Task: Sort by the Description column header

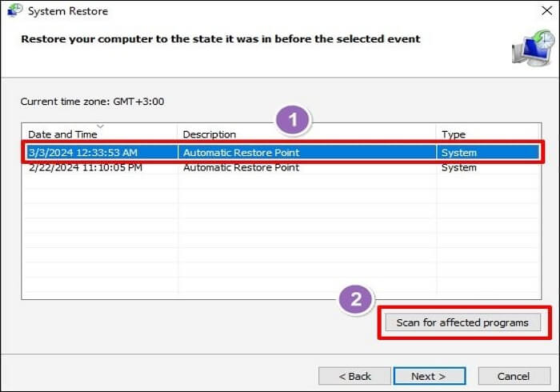Action: [306, 134]
